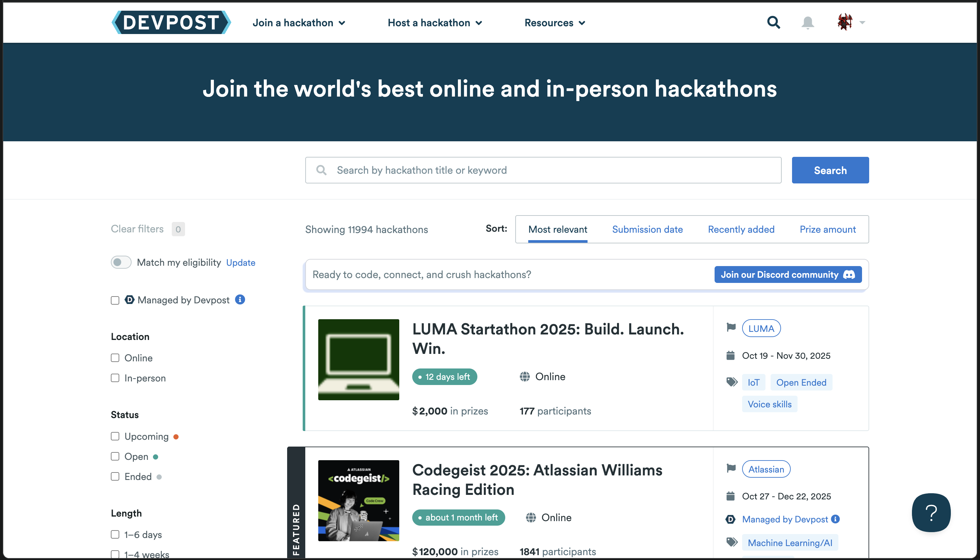980x560 pixels.
Task: Click the calendar icon beside Oct 19 - Nov 30
Action: tap(730, 356)
